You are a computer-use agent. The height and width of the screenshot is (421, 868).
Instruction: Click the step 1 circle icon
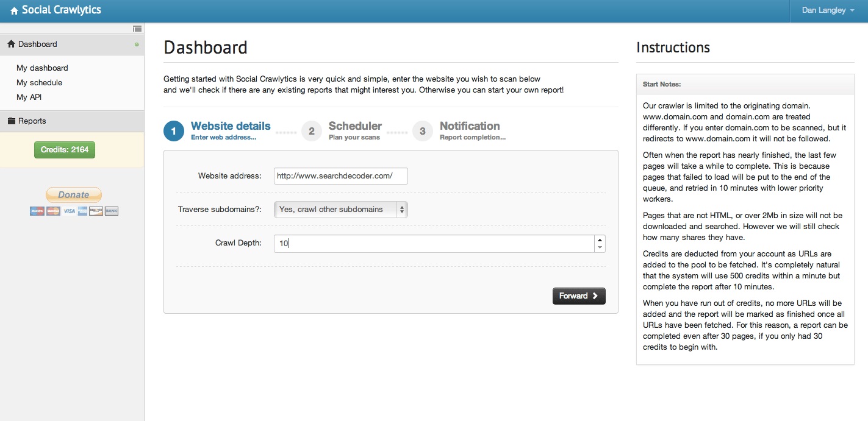click(x=174, y=132)
